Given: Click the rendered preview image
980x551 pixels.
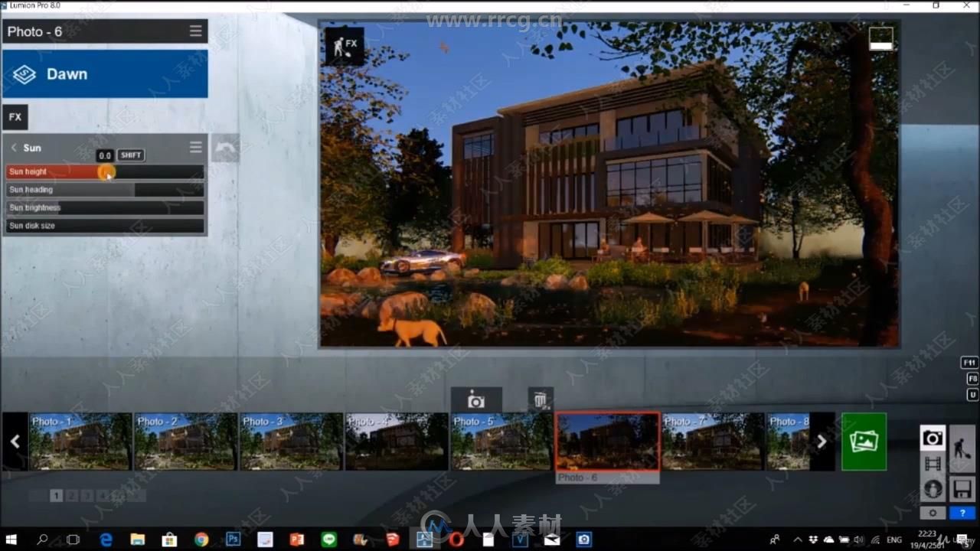Looking at the screenshot, I should 609,184.
